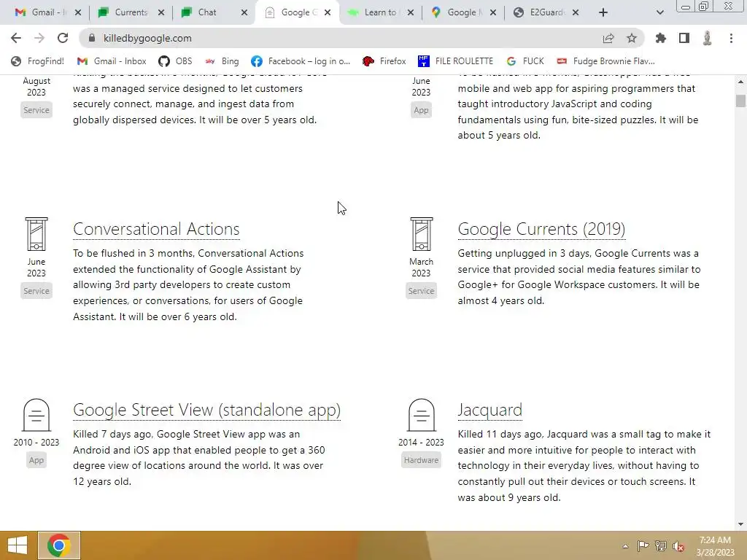Viewport: 747px width, 560px height.
Task: View site info via the lock icon
Action: point(92,38)
